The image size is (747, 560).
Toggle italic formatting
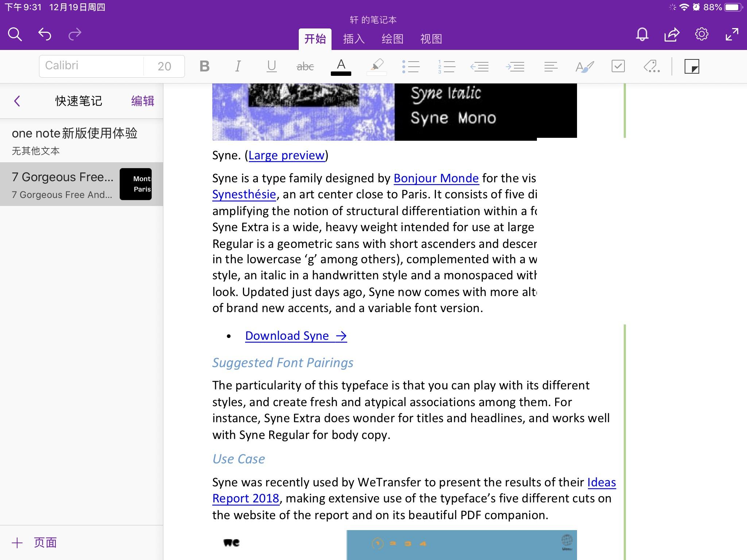pyautogui.click(x=238, y=66)
